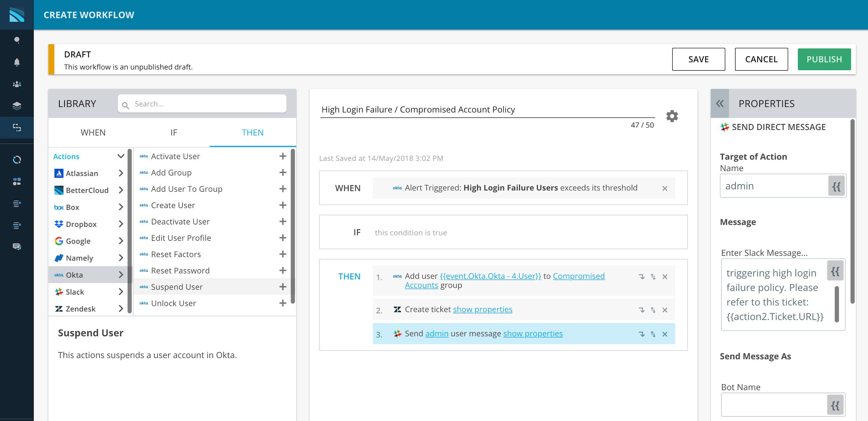Expand the Slack actions category
This screenshot has height=421, width=868.
(x=120, y=292)
